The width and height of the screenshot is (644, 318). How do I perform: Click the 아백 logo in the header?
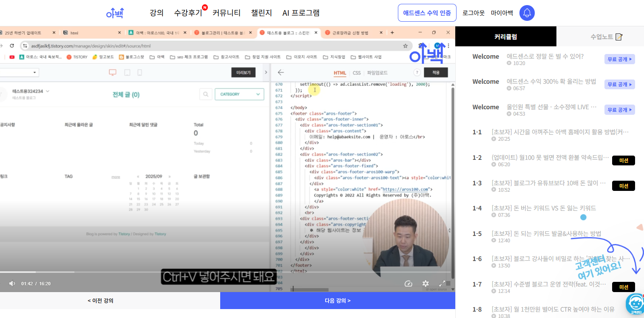tap(114, 13)
